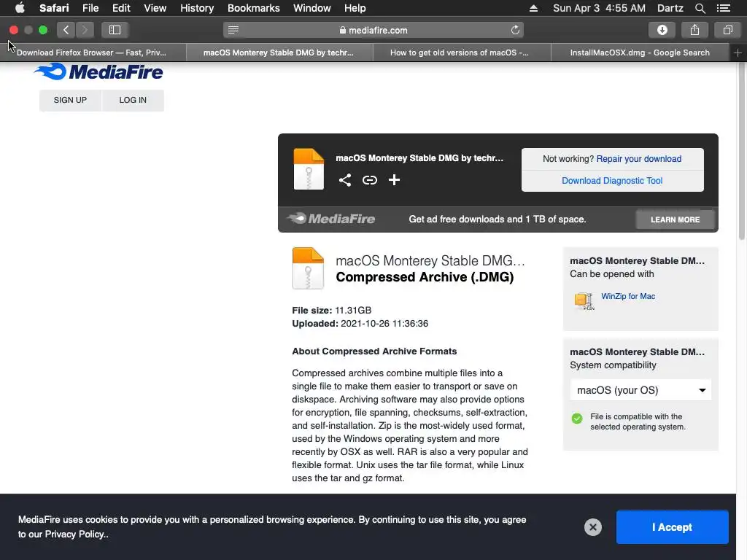Add the file to MediaFire account with plus
This screenshot has width=747, height=560.
click(394, 180)
